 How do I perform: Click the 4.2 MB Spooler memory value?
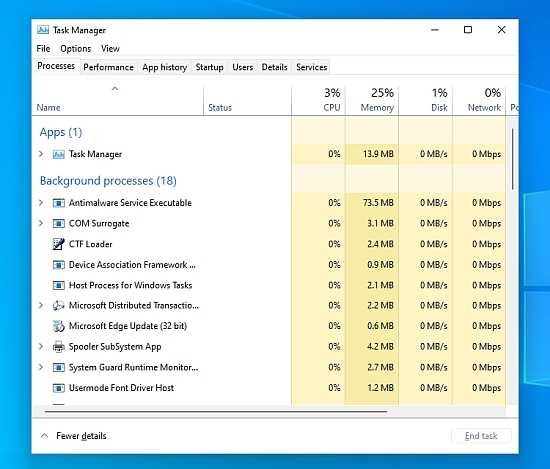pyautogui.click(x=380, y=347)
